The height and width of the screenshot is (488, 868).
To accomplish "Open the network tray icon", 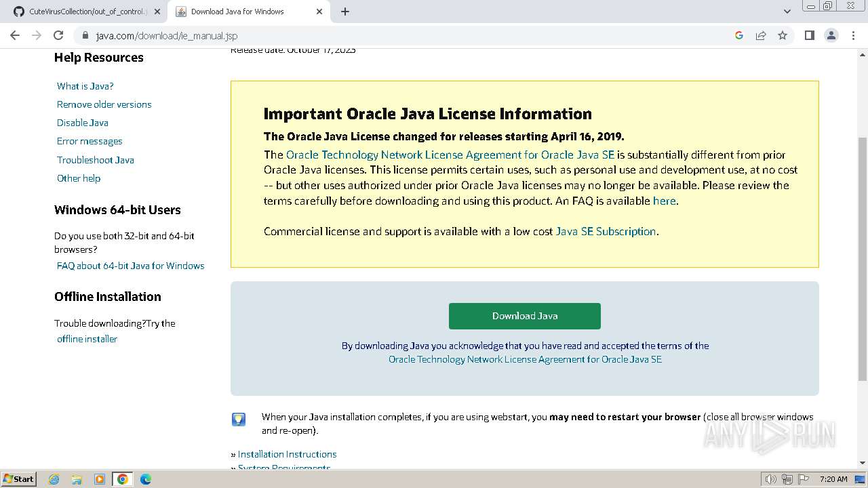I will [787, 479].
